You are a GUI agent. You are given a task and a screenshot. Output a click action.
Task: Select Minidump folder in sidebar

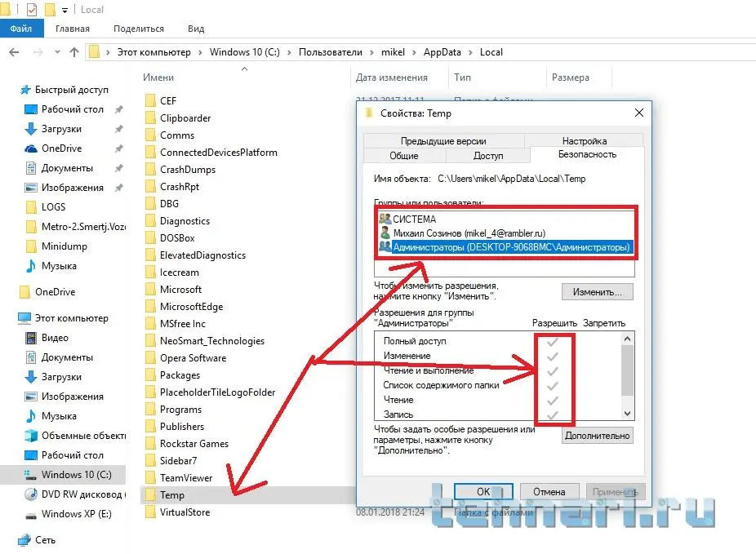coord(64,246)
